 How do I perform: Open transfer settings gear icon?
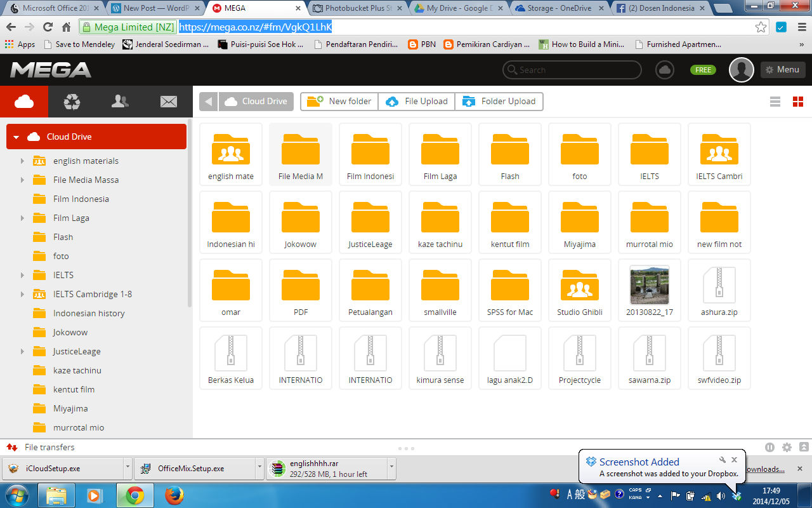[787, 448]
